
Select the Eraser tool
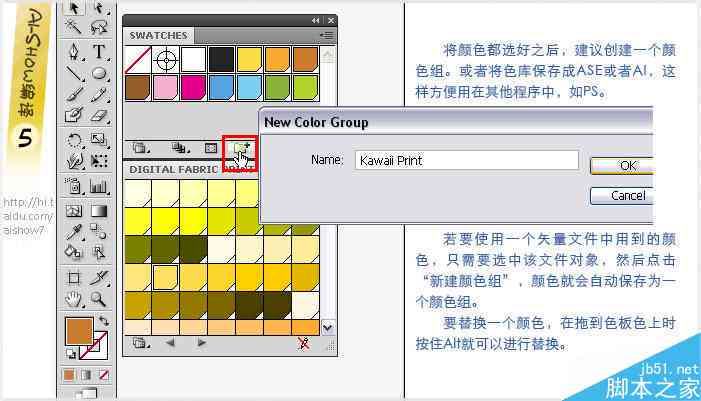click(99, 115)
